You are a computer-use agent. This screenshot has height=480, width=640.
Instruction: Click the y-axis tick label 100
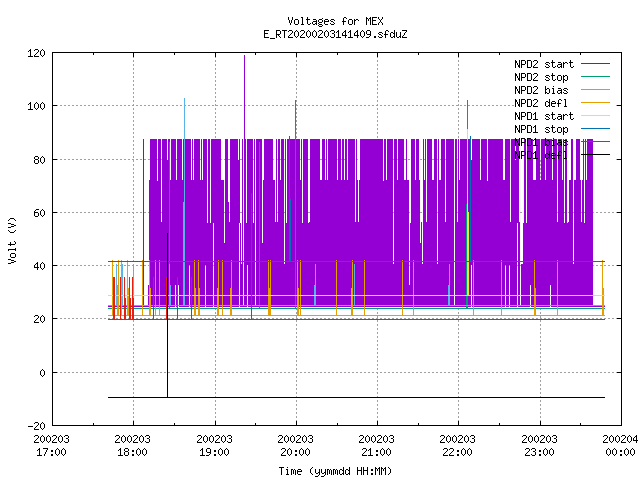click(36, 106)
